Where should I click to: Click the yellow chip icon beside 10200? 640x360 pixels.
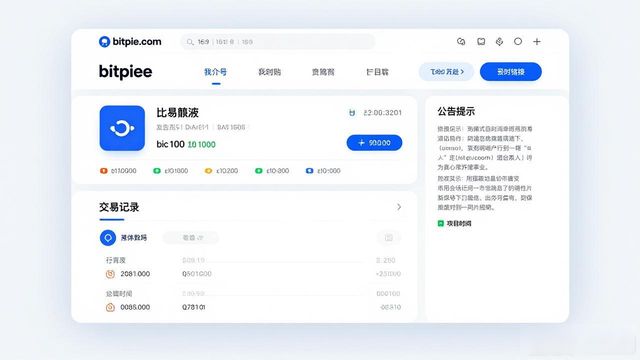coord(208,171)
